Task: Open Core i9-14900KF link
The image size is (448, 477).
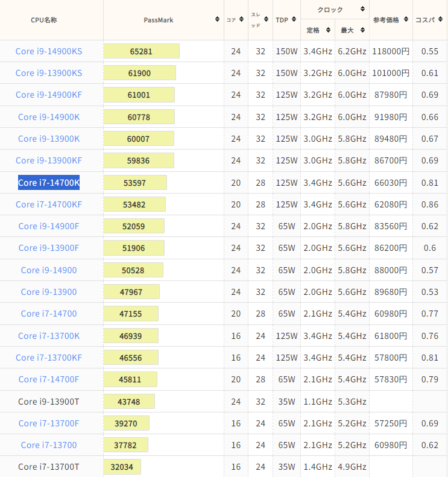Action: click(x=49, y=95)
